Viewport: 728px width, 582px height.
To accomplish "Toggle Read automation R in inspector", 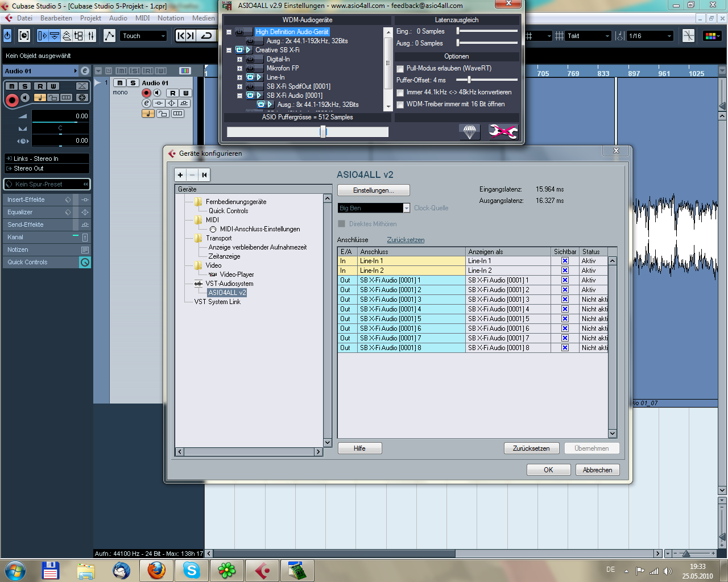I will [39, 86].
